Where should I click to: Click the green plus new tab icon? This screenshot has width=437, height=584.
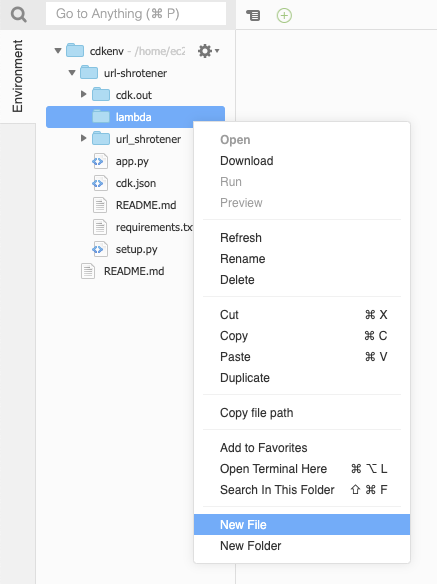click(x=284, y=16)
